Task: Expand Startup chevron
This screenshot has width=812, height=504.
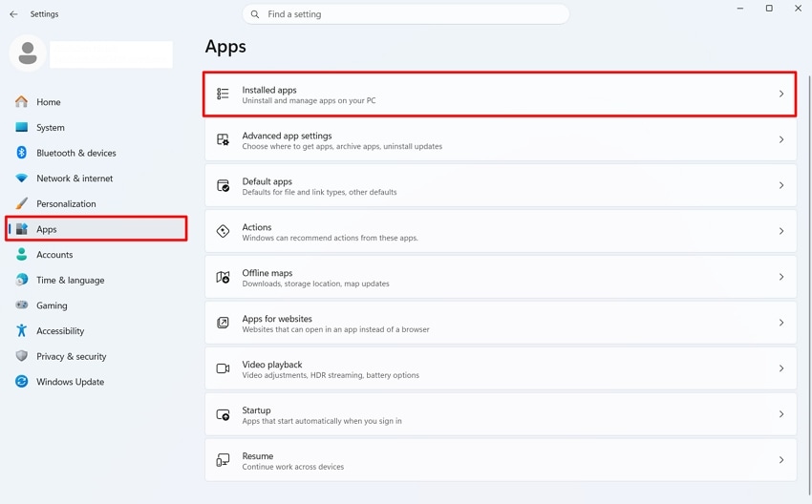Action: tap(780, 414)
